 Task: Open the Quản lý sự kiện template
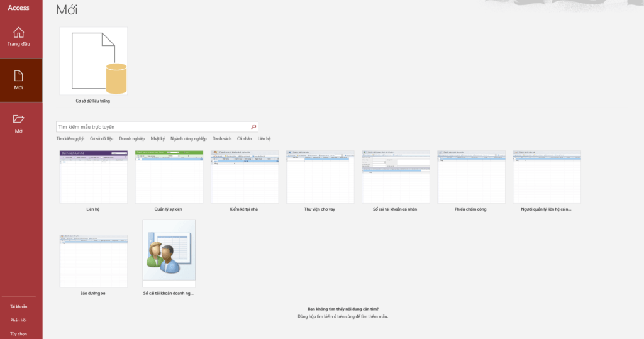click(169, 177)
